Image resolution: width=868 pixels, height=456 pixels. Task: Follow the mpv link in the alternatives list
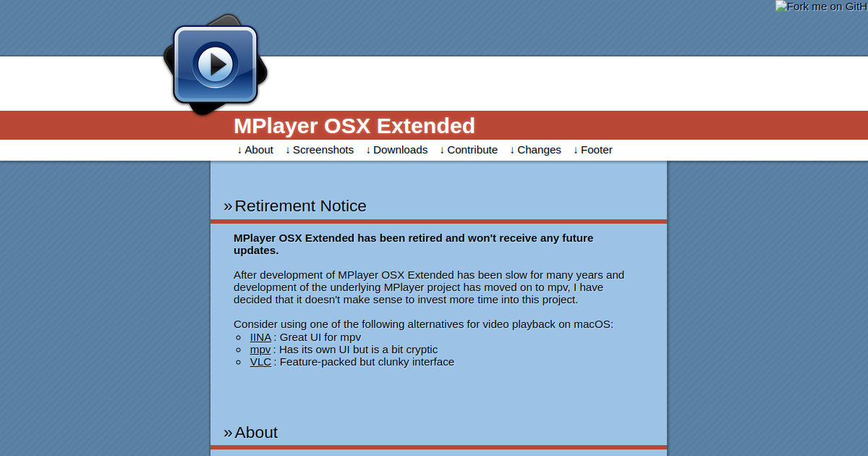point(260,350)
